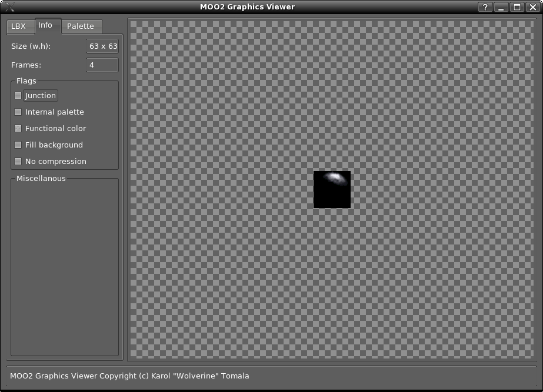Viewport: 543px width, 392px height.
Task: Click the help question mark title button
Action: (x=485, y=7)
